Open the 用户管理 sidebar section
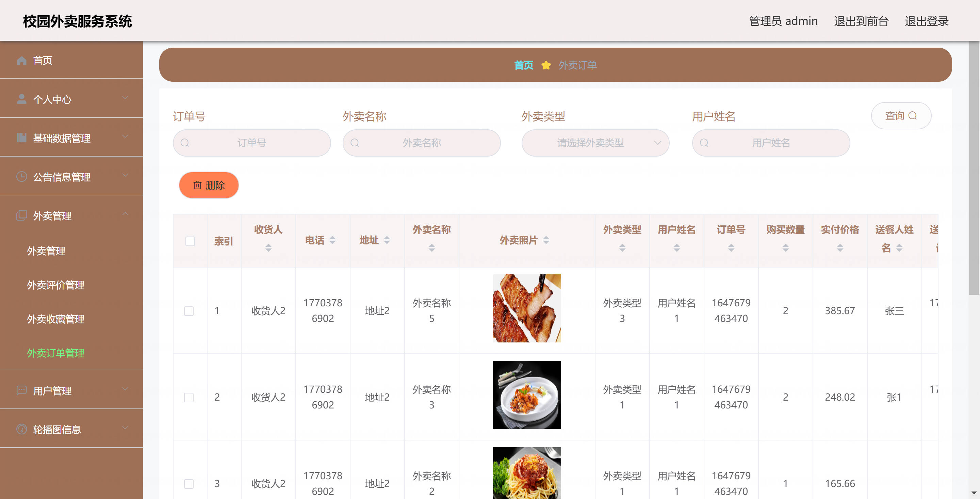This screenshot has width=980, height=499. point(71,390)
